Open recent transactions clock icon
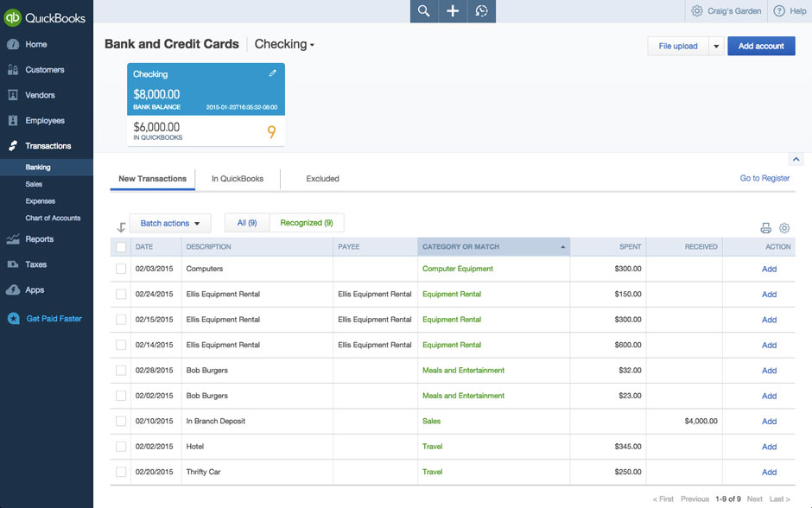Image resolution: width=812 pixels, height=508 pixels. click(x=482, y=11)
